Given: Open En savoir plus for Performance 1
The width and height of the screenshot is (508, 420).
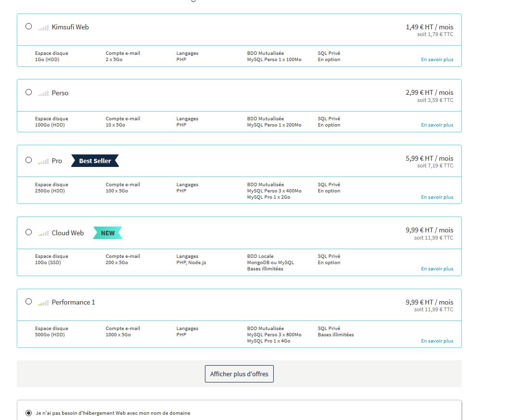Looking at the screenshot, I should coord(437,341).
